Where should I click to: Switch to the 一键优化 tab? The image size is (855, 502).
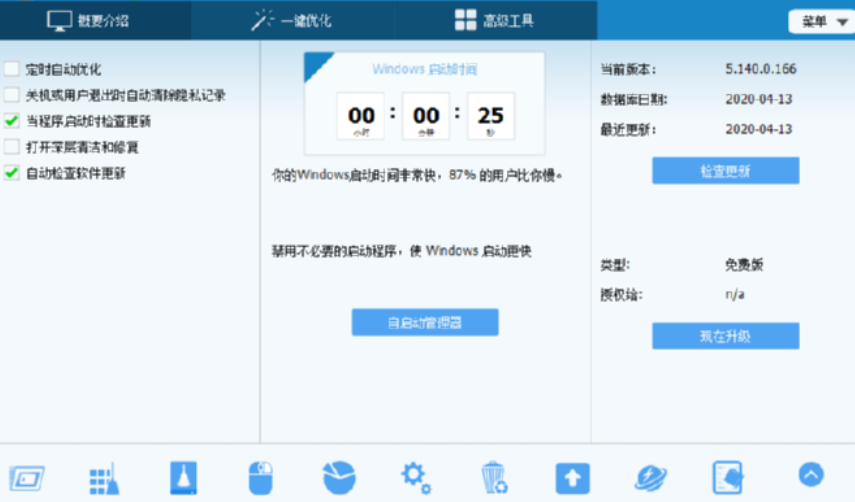[x=293, y=20]
